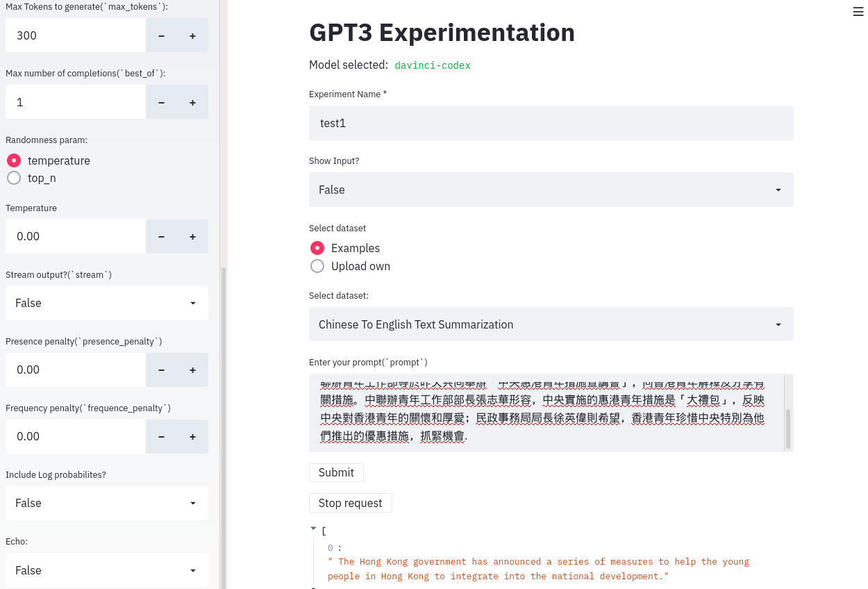Open the Echo dropdown
Viewport: 868px width, 589px height.
[107, 570]
